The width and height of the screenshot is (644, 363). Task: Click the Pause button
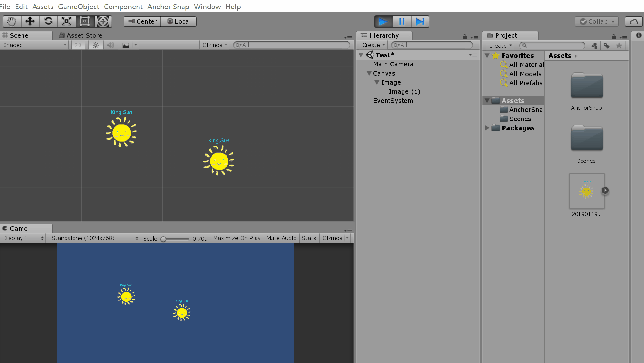click(402, 21)
